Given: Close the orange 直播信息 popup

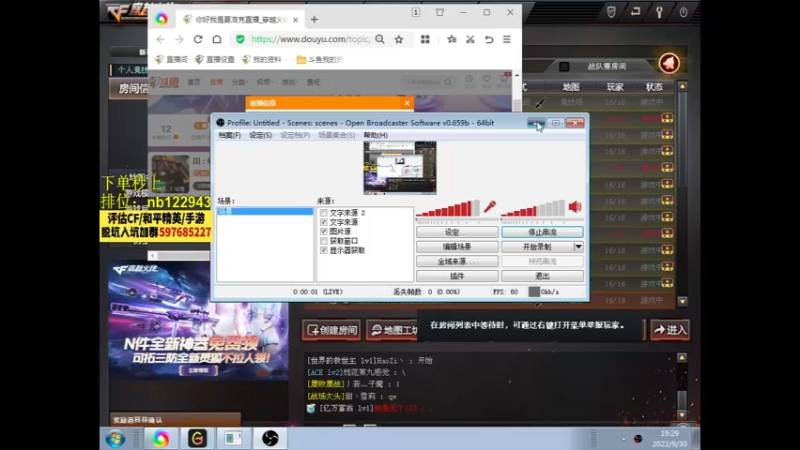Looking at the screenshot, I should 407,103.
